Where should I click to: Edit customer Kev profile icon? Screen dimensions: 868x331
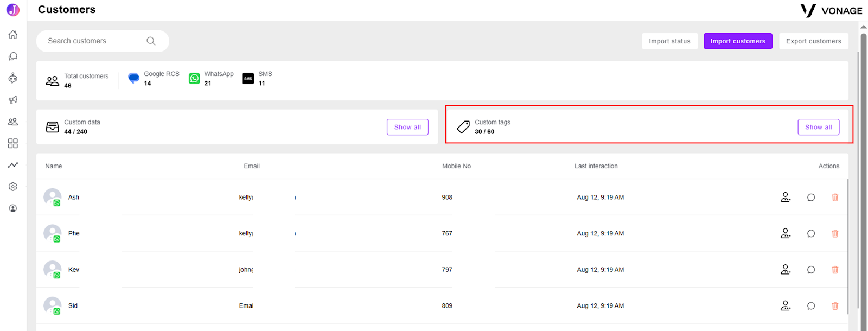[786, 270]
